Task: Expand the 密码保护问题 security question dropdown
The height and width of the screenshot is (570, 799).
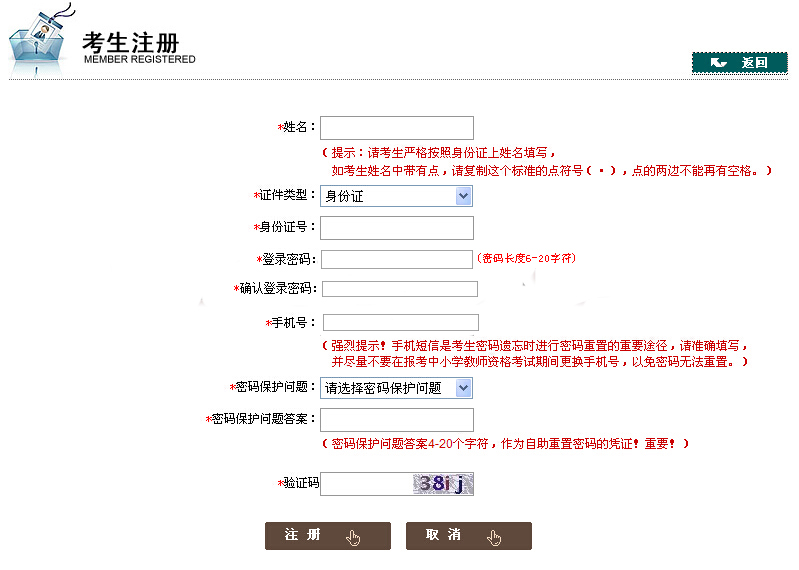Action: (396, 388)
